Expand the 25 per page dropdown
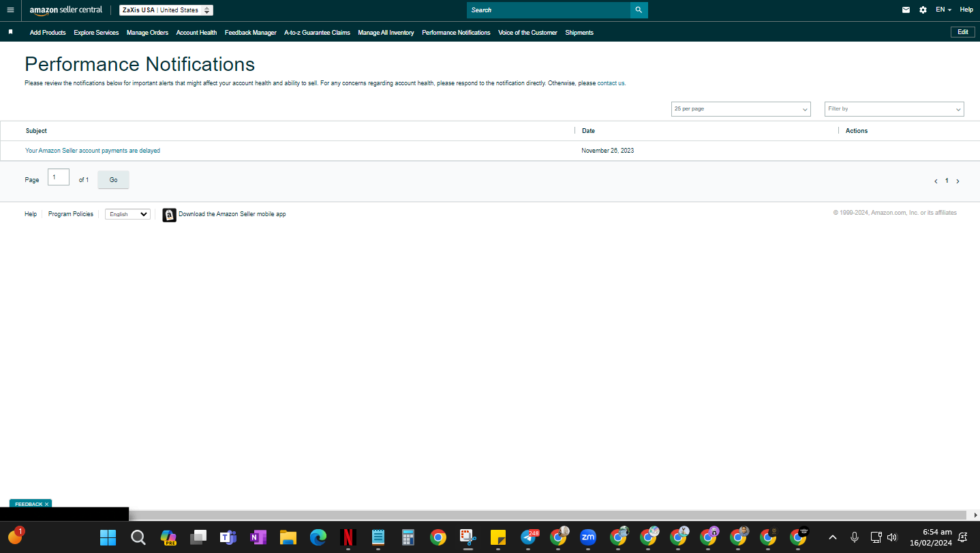The height and width of the screenshot is (553, 980). [741, 109]
